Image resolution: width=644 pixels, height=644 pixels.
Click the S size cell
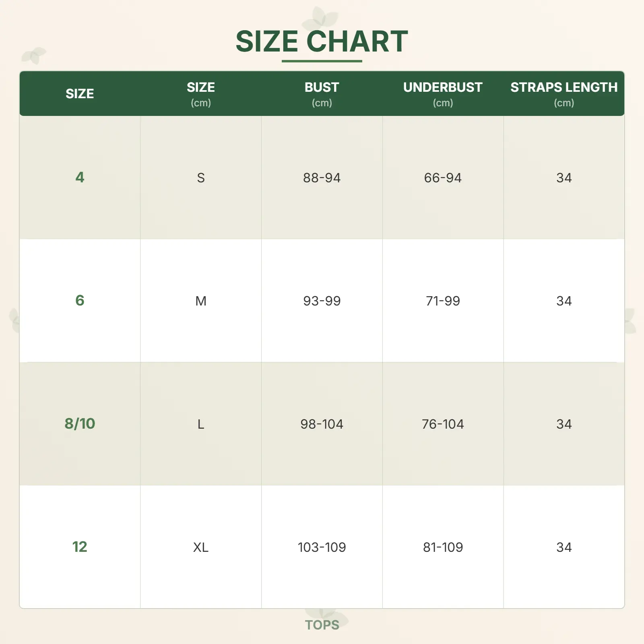point(201,178)
